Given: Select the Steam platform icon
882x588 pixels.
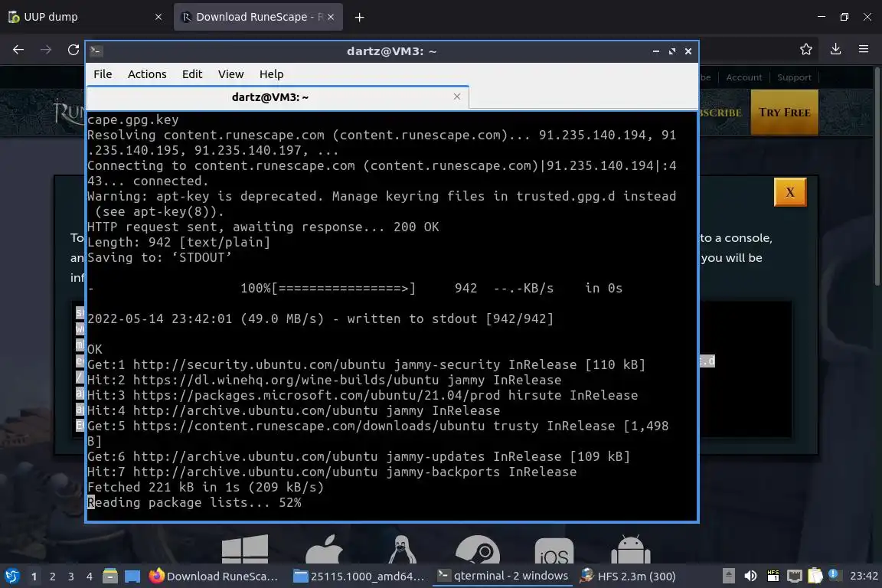Looking at the screenshot, I should coord(477,550).
